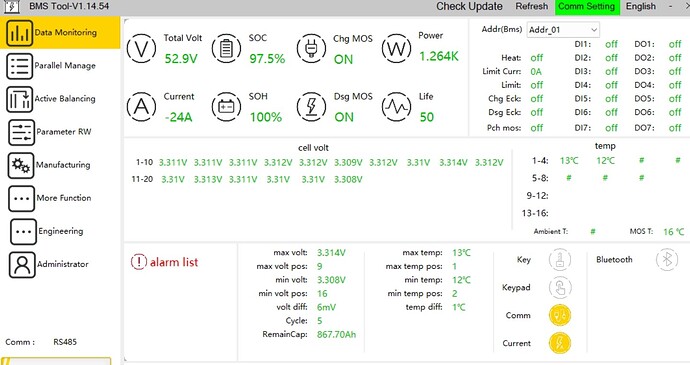Click the Refresh button
The image size is (690, 365).
pos(532,7)
